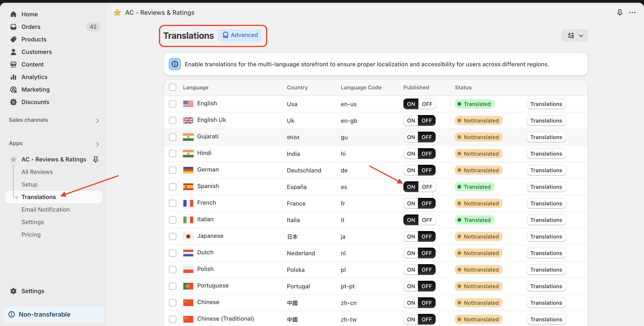The width and height of the screenshot is (644, 326).
Task: Click the USA flag icon for English
Action: (x=188, y=104)
